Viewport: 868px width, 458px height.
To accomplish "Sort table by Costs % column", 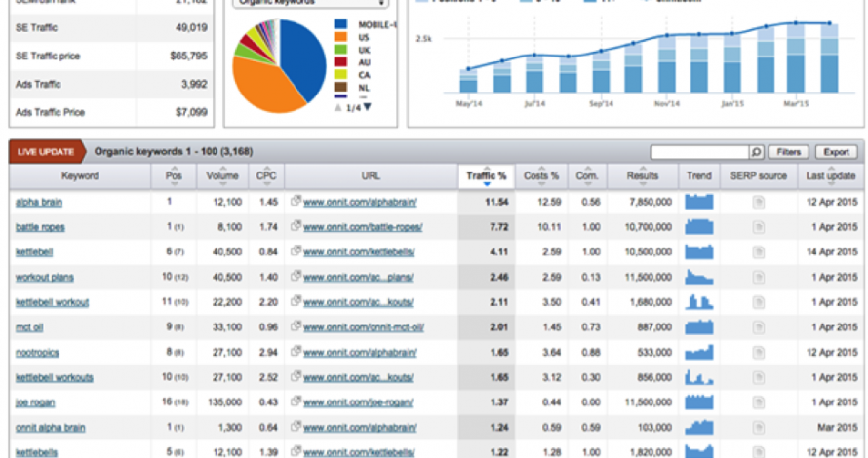I will click(x=541, y=176).
